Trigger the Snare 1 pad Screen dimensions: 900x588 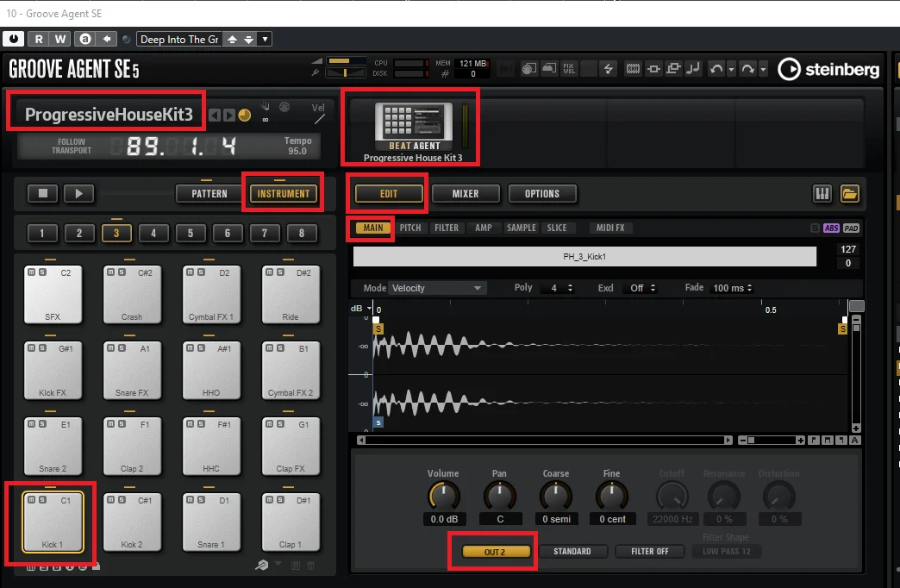(x=211, y=522)
